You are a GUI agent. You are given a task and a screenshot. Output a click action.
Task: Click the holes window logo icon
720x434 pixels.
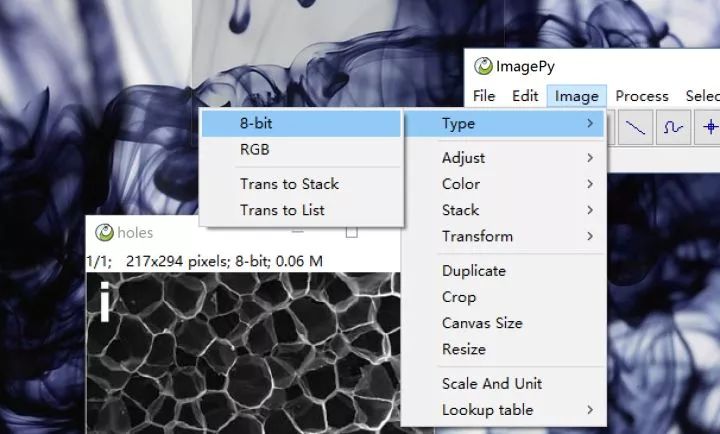click(x=104, y=232)
